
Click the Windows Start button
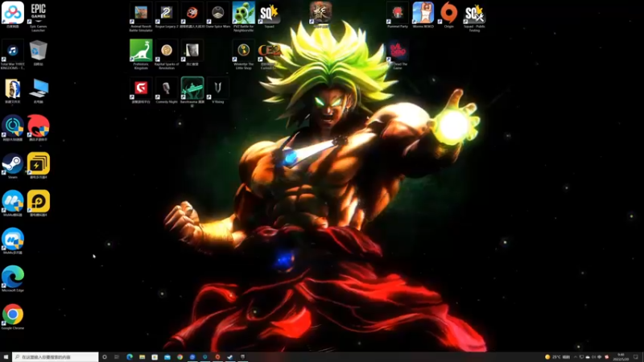[6, 357]
